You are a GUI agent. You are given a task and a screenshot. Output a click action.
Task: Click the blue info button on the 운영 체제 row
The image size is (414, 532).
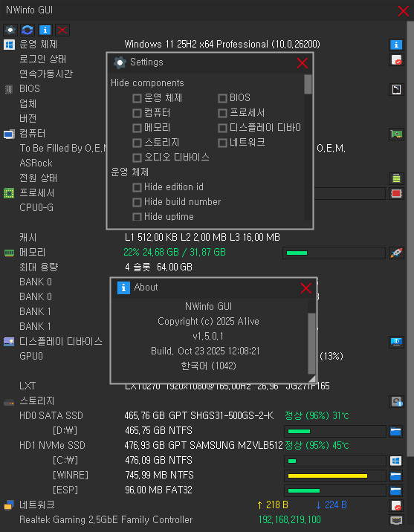(x=396, y=45)
